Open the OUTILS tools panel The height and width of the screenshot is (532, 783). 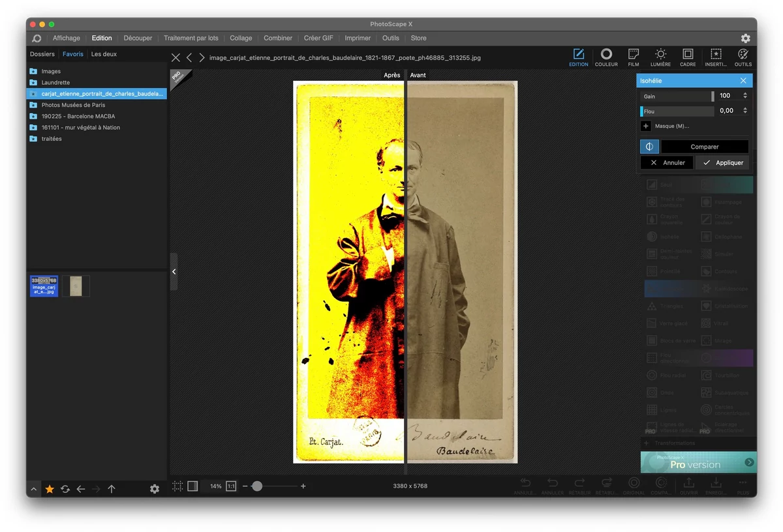[x=743, y=57]
